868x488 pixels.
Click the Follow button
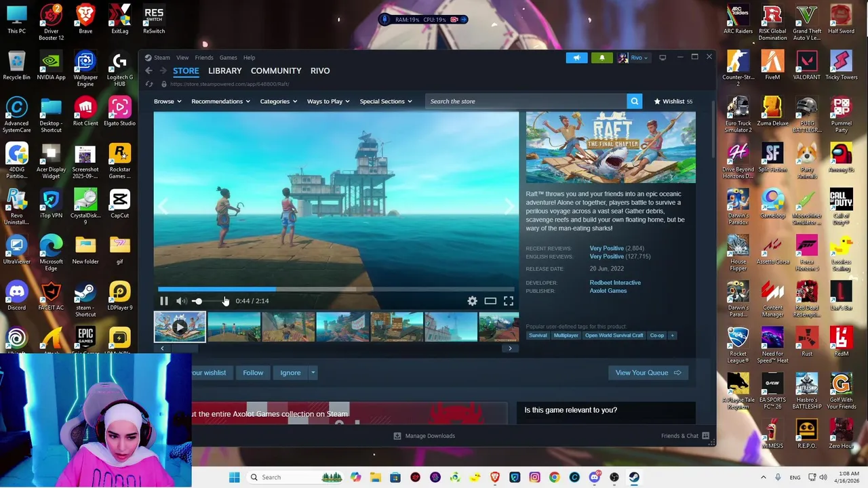[253, 373]
